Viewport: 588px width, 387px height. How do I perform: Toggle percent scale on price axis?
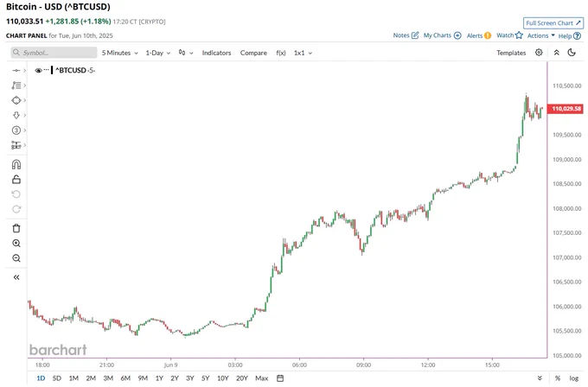pos(558,378)
